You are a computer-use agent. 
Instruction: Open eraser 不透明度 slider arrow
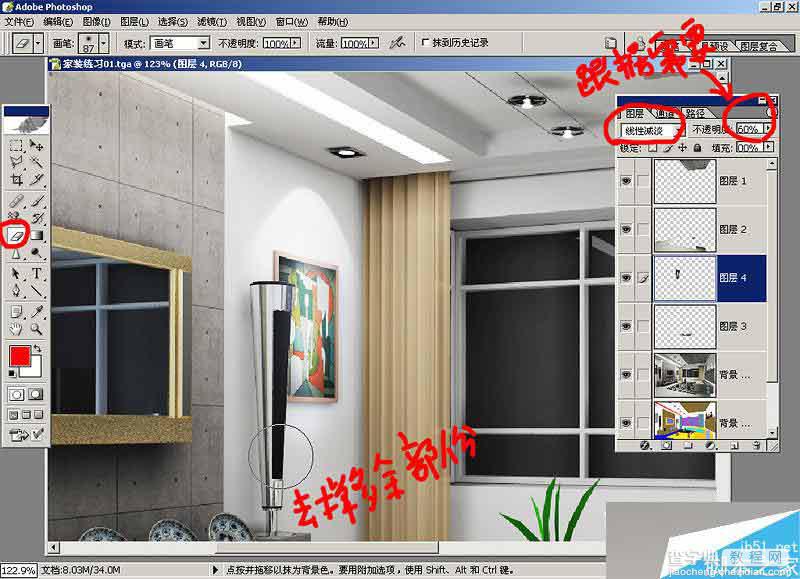pyautogui.click(x=296, y=43)
